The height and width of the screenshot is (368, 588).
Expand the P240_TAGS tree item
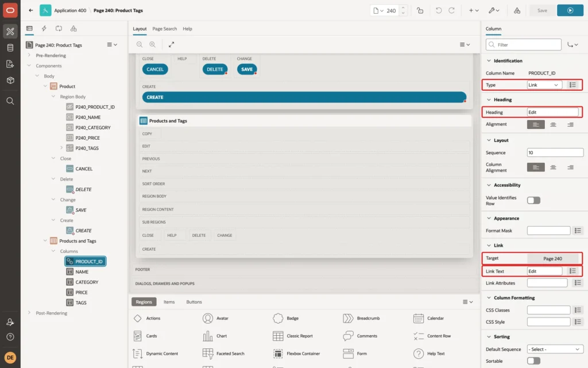(x=61, y=148)
